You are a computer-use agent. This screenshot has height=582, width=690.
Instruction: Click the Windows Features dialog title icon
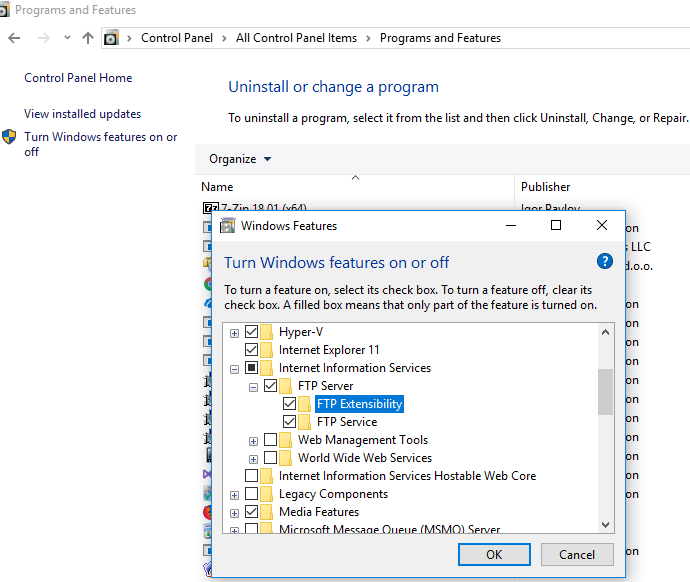click(x=227, y=226)
